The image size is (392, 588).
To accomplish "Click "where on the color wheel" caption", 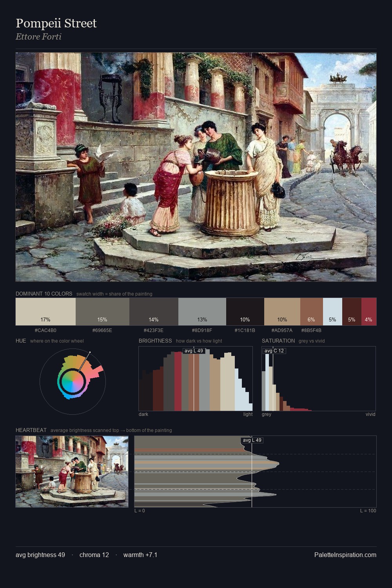I will 57,341.
